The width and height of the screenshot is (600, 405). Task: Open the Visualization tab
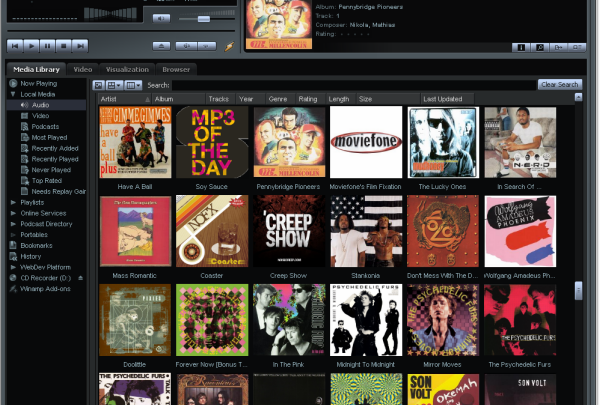(127, 69)
